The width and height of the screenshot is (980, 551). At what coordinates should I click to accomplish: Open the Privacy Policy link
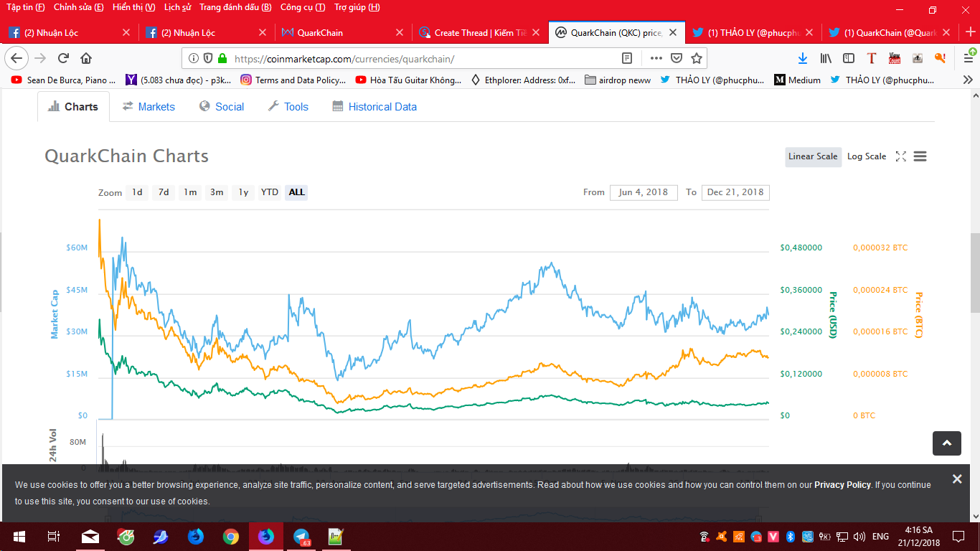tap(842, 485)
